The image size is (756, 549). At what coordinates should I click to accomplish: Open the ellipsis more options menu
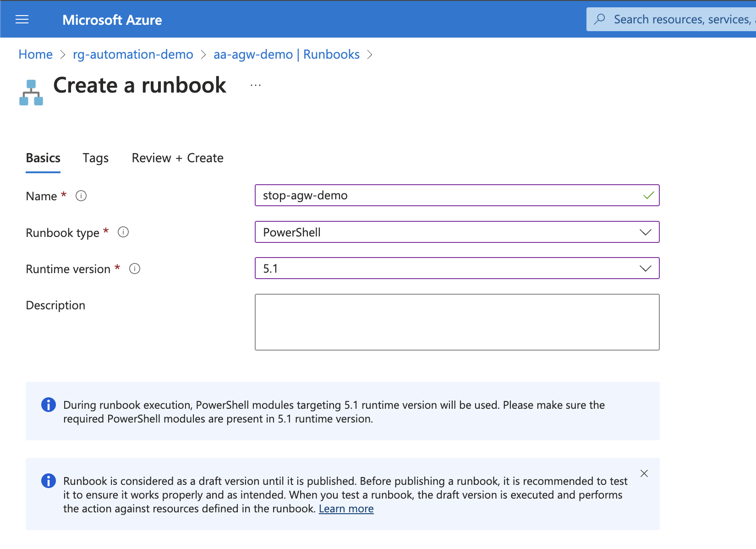[256, 85]
